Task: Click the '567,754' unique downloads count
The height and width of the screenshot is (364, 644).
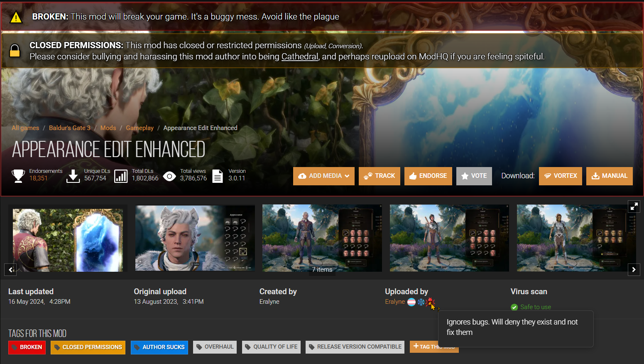Action: (95, 178)
